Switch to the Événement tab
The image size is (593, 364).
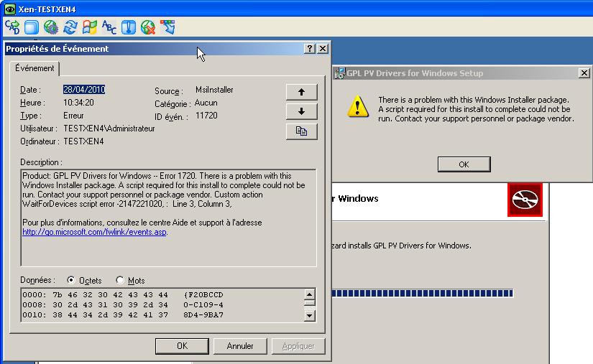click(35, 68)
